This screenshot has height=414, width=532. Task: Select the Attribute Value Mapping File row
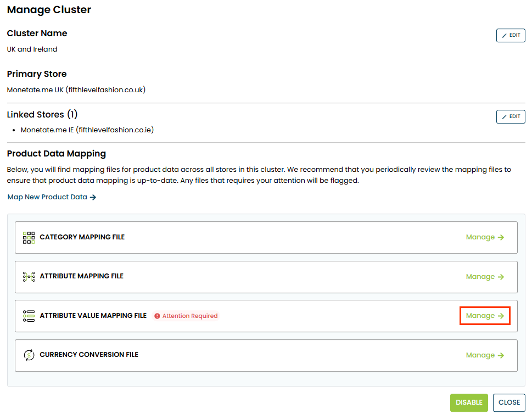(266, 316)
